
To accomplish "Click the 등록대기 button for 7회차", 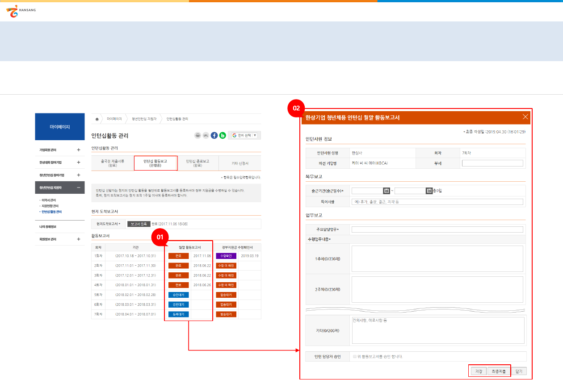I will pos(179,314).
